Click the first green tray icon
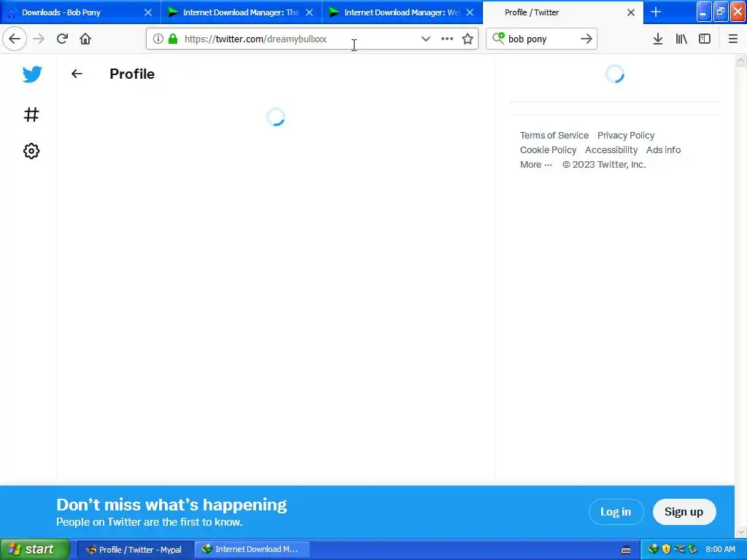747x560 pixels. 653,549
